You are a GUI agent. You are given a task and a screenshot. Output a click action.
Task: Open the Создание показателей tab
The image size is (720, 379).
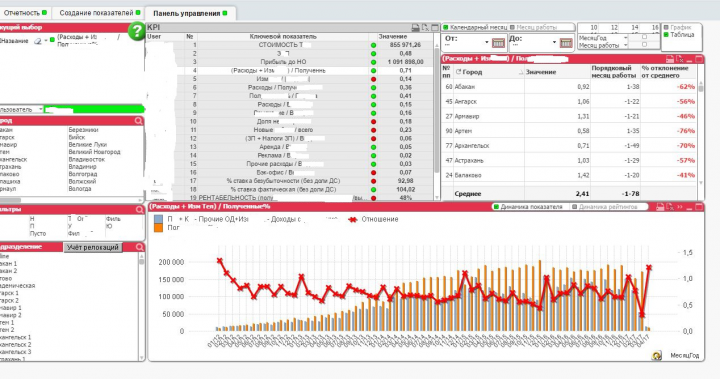[100, 13]
